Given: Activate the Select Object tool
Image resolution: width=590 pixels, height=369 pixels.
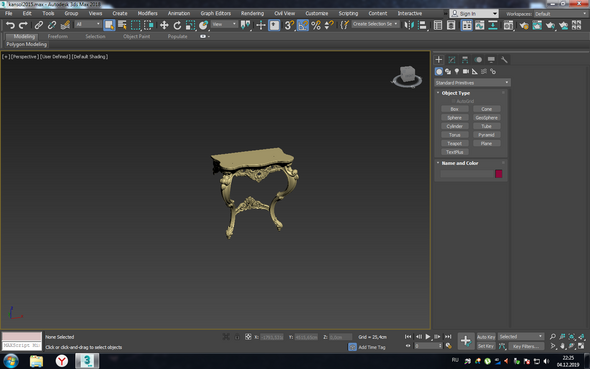Looking at the screenshot, I should tap(109, 25).
